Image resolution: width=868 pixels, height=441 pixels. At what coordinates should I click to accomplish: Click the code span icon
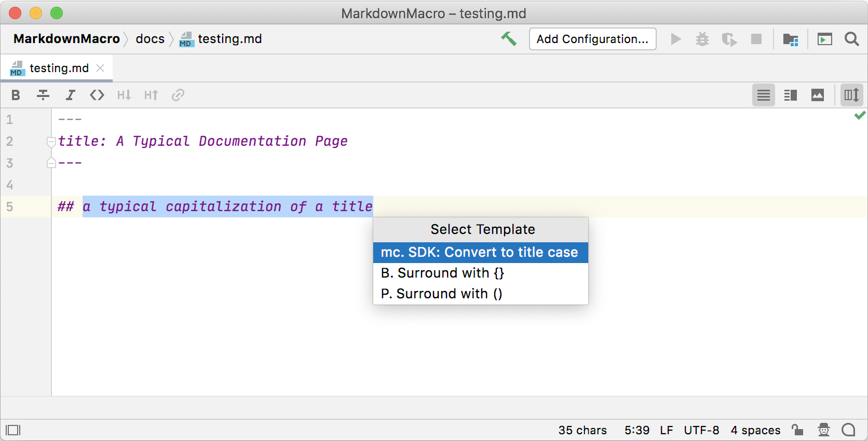97,95
